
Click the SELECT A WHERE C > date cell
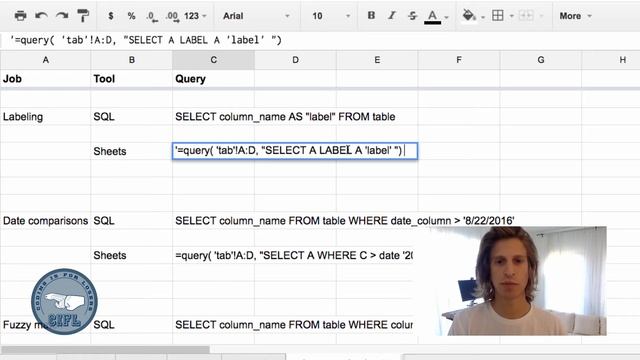click(293, 256)
